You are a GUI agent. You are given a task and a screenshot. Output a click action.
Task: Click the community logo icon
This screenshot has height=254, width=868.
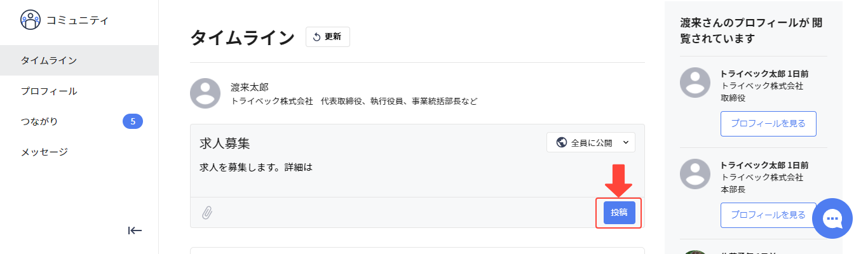(31, 20)
